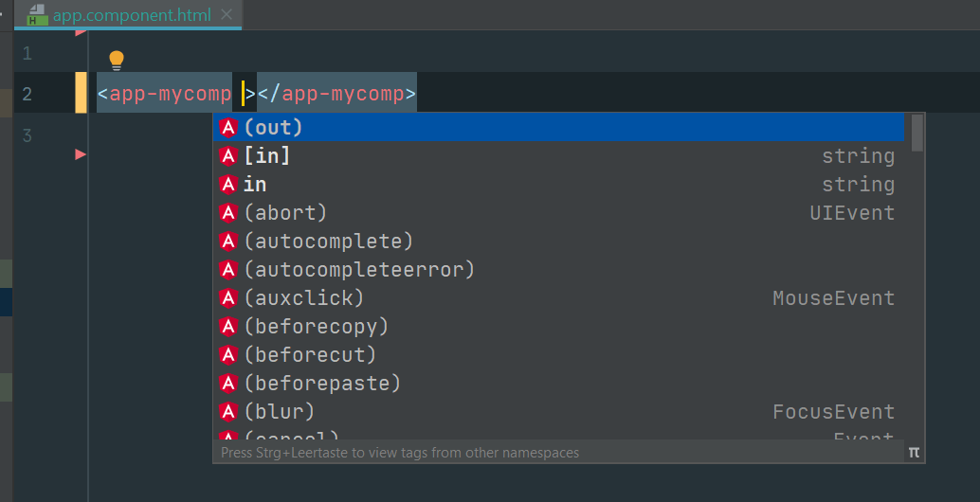
Task: Choose the [in] string binding suggestion
Action: pyautogui.click(x=267, y=155)
